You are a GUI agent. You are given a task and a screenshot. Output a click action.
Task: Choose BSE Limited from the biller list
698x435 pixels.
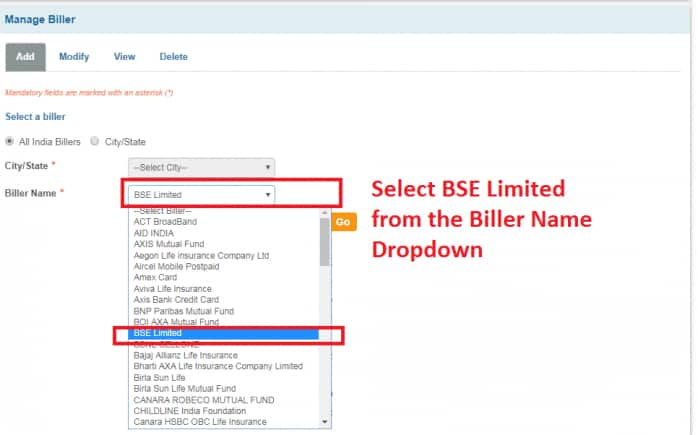pyautogui.click(x=160, y=333)
